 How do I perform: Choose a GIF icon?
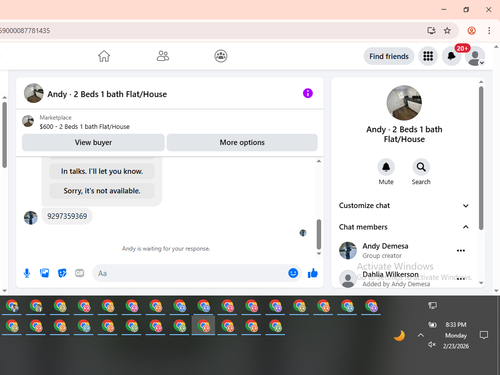[x=79, y=273]
